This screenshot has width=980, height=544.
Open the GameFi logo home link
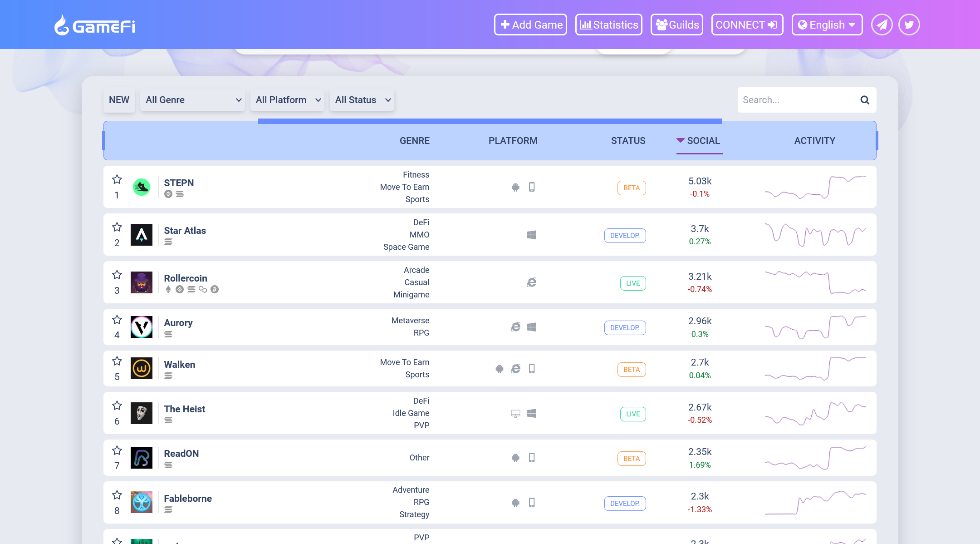[x=94, y=25]
